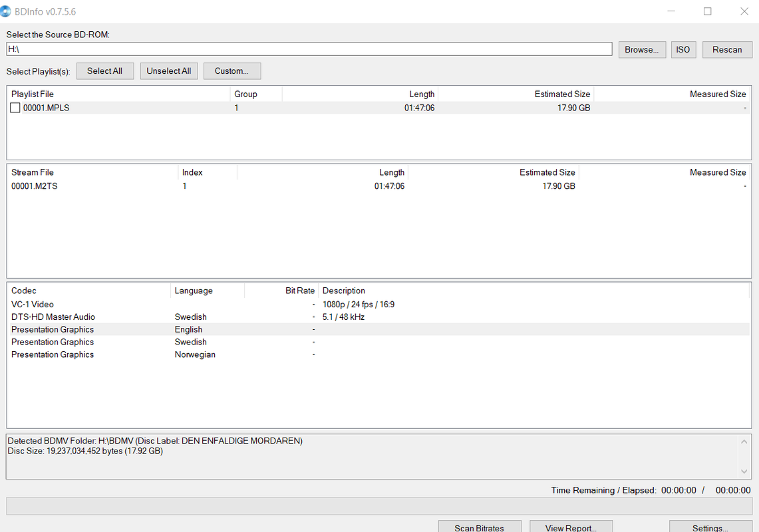Click the Rescan button
The image size is (759, 532).
click(x=727, y=50)
